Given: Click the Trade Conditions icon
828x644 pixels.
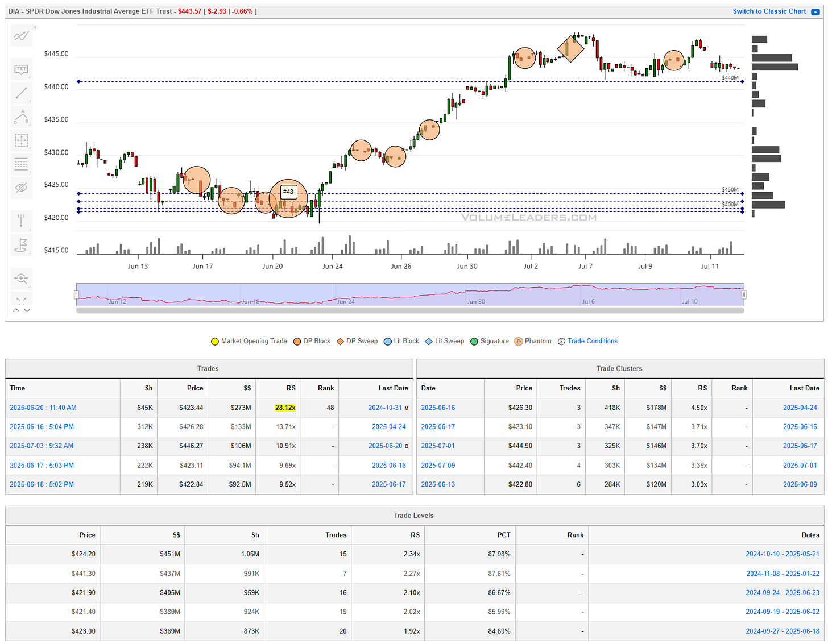Looking at the screenshot, I should pos(561,342).
